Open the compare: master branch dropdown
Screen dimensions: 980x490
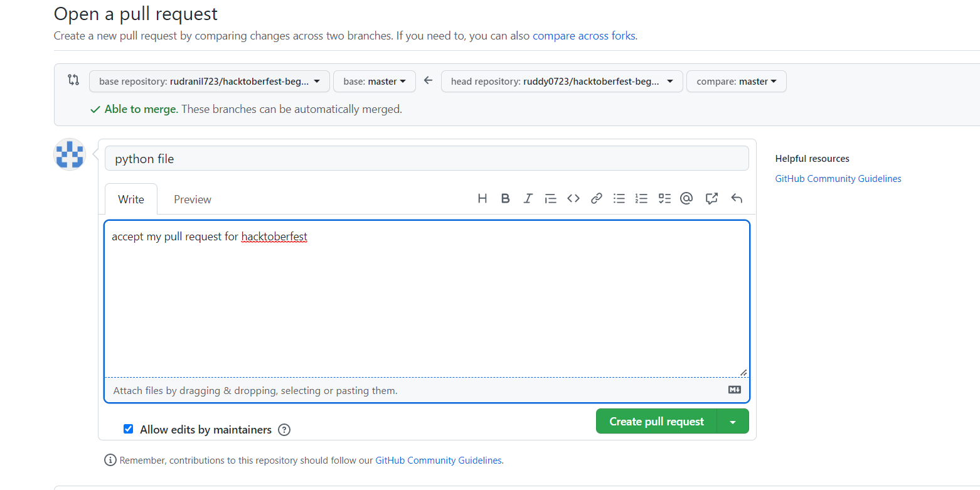click(737, 82)
